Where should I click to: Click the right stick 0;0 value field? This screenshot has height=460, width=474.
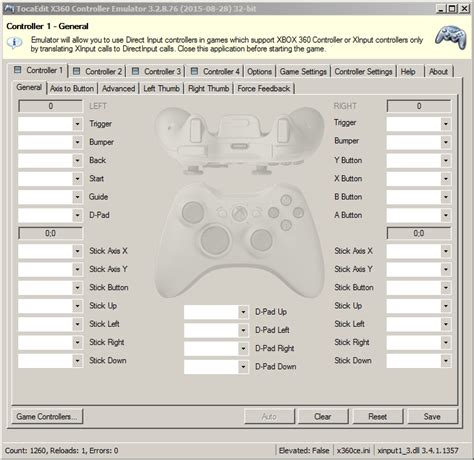click(x=419, y=233)
